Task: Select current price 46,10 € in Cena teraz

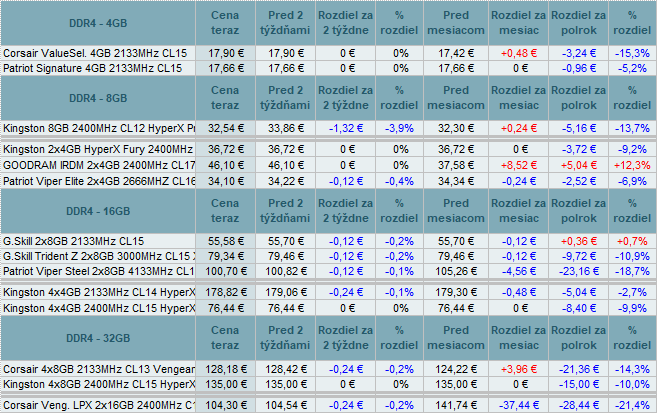Action: click(x=225, y=165)
